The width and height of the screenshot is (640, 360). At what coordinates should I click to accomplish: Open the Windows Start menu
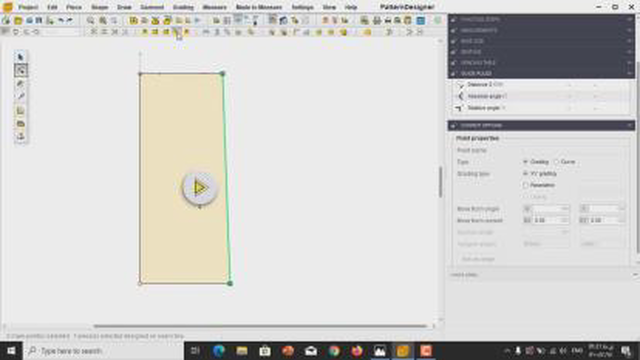point(11,351)
